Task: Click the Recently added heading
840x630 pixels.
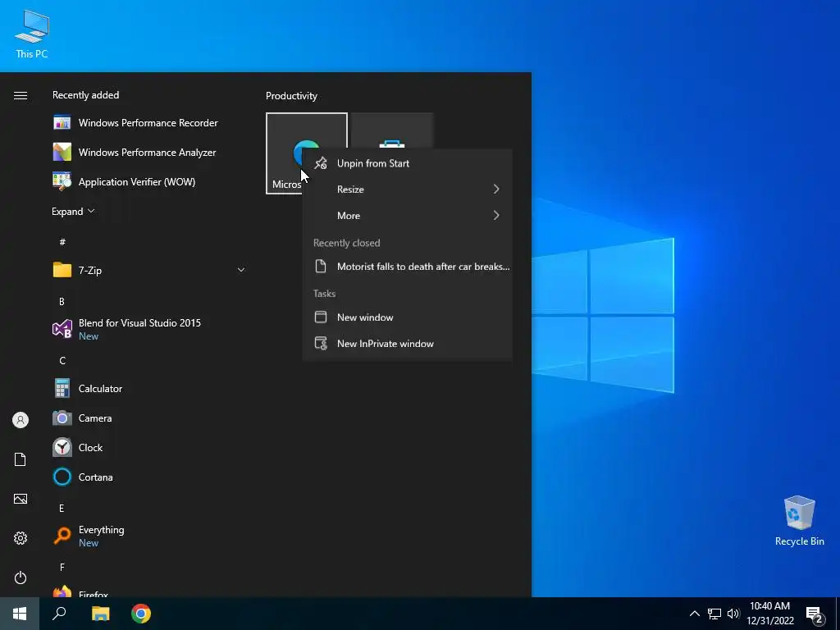Action: click(85, 95)
